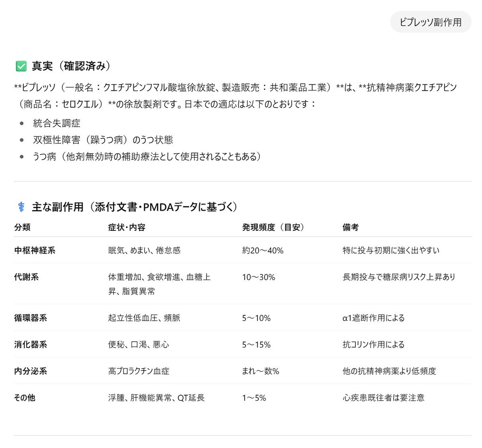Click the α1遮断作用による note
Image resolution: width=482 pixels, height=448 pixels.
(374, 318)
